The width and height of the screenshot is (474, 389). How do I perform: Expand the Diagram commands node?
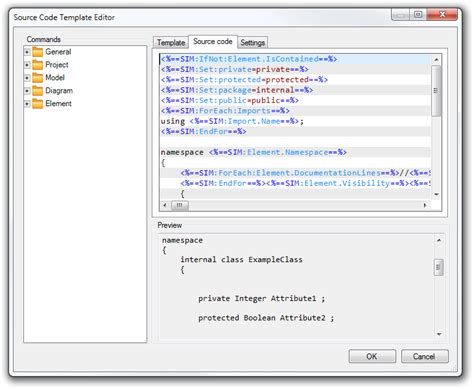click(x=27, y=91)
